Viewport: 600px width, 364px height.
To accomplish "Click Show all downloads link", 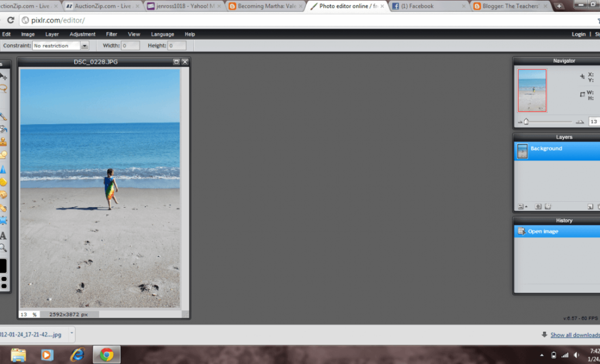I will [x=574, y=335].
